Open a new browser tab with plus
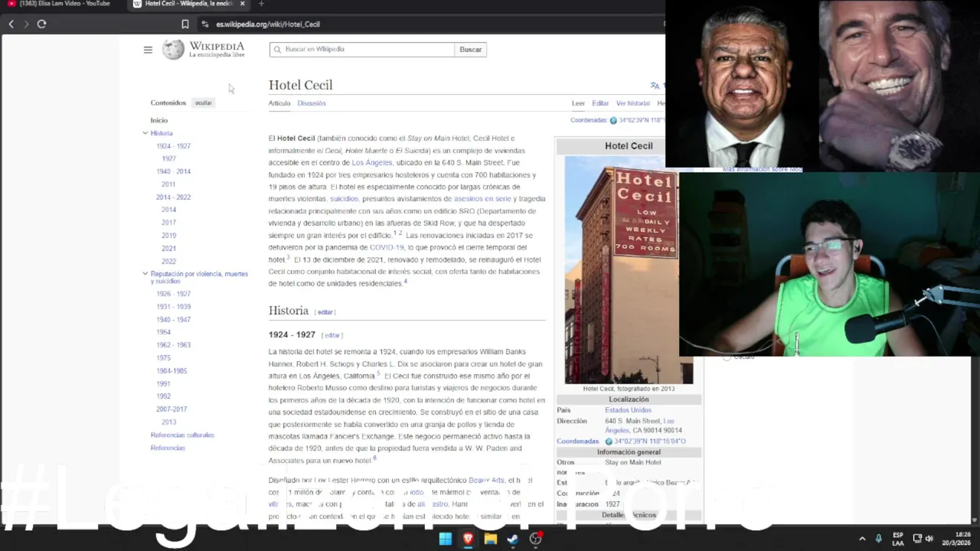The height and width of the screenshot is (551, 980). pyautogui.click(x=261, y=4)
